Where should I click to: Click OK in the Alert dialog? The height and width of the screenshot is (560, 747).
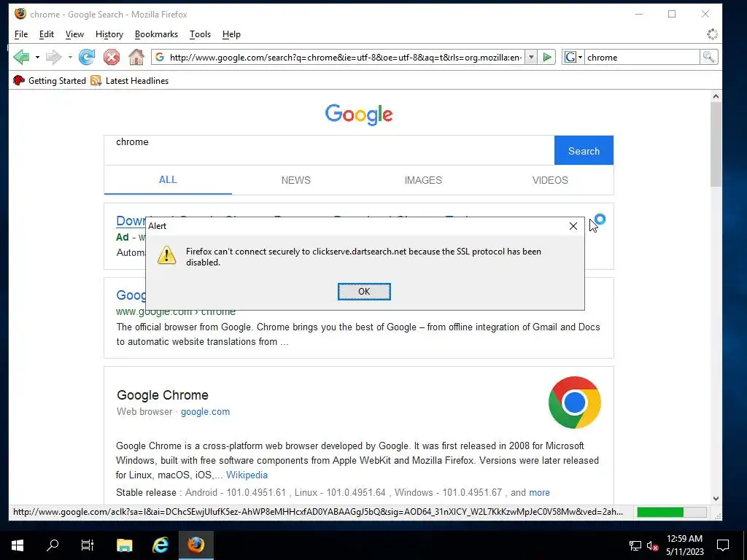364,292
